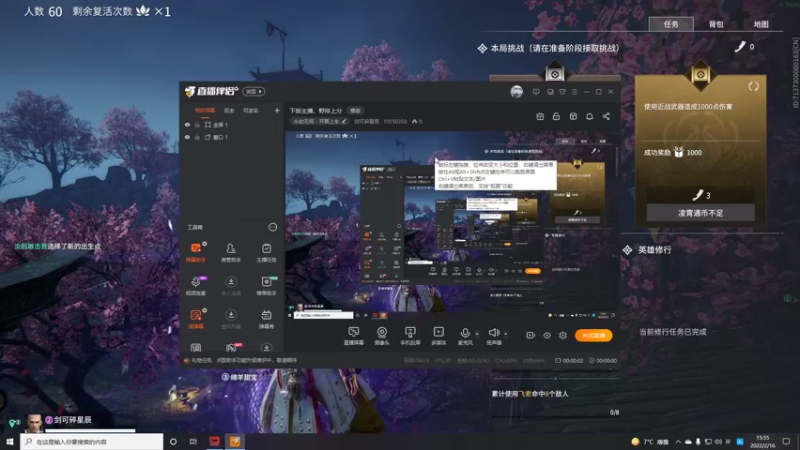Screen dimensions: 800x450
Task: Click 使用近战武器造成1000点伤害 challenge text
Action: pos(688,107)
